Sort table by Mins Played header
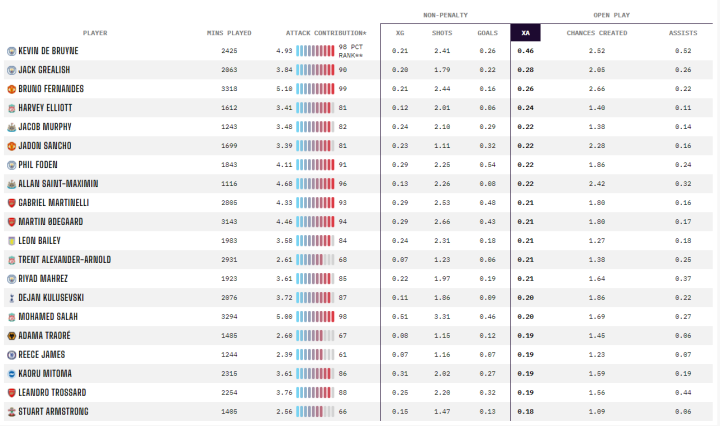Screen dimensions: 720x426 coord(229,33)
